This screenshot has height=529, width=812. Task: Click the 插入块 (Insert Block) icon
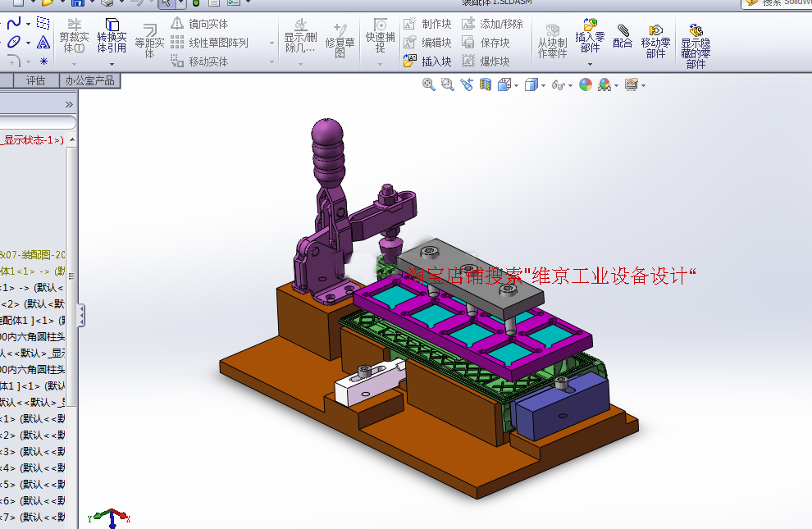(x=428, y=61)
